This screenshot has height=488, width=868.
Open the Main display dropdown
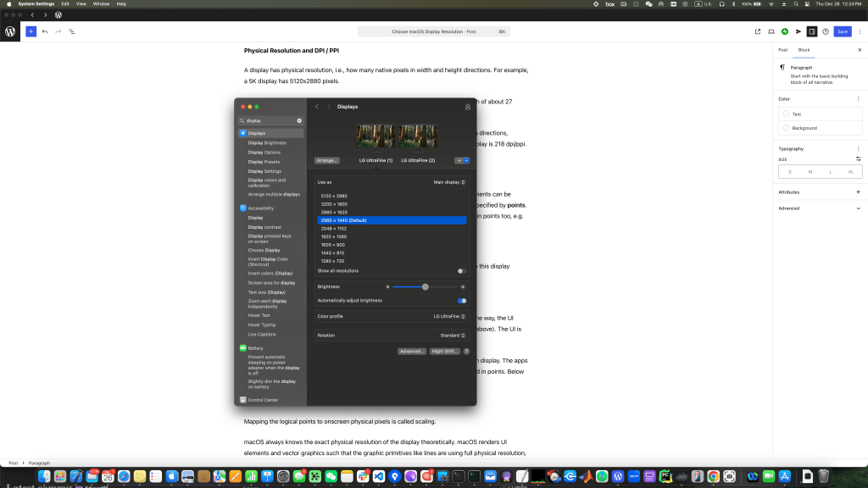[x=449, y=182]
